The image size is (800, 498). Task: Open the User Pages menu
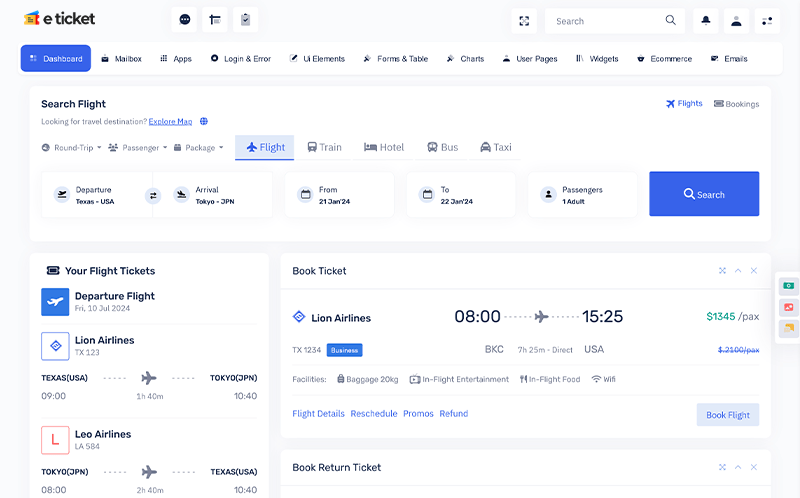(530, 59)
